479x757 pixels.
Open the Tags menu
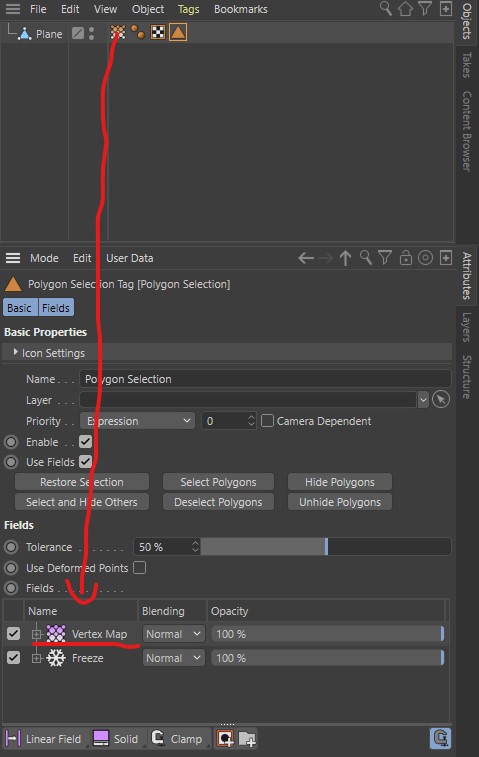pyautogui.click(x=188, y=9)
